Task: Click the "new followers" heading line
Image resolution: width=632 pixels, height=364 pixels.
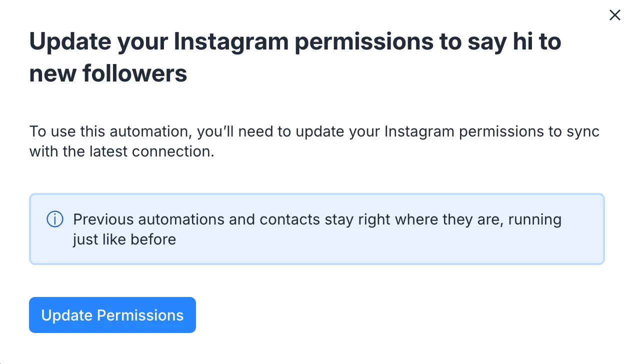Action: [x=108, y=73]
